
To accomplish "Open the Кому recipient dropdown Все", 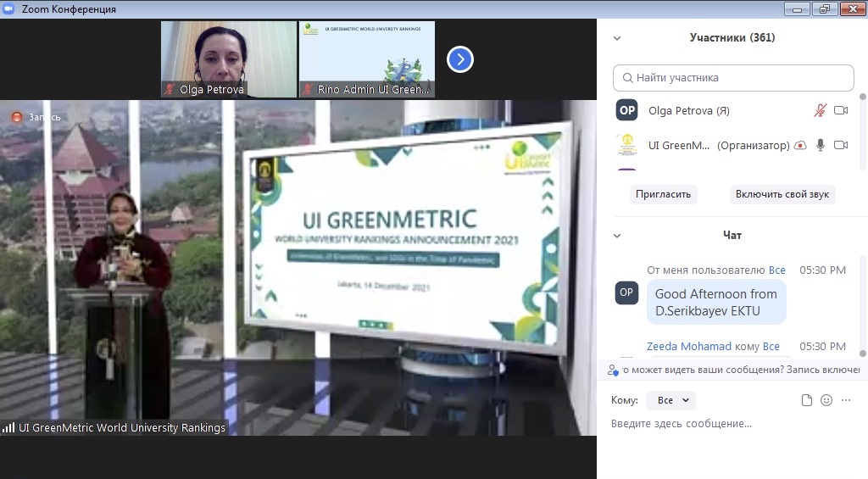I will click(672, 400).
